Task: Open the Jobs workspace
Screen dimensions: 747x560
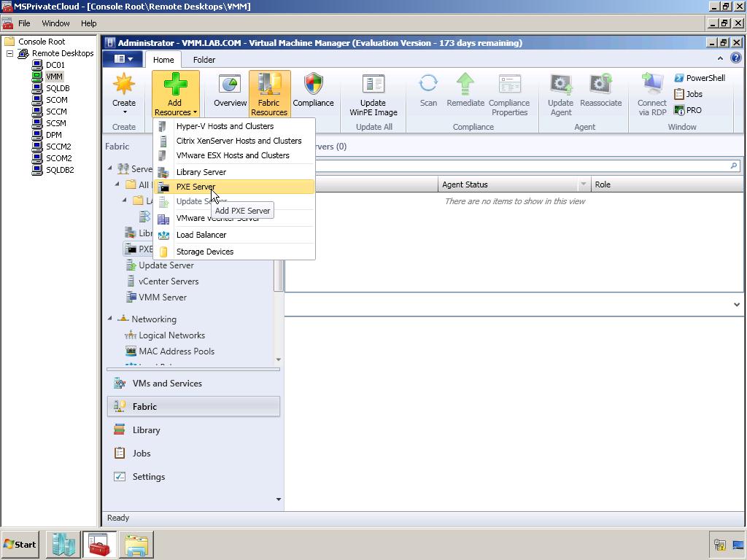Action: [x=193, y=454]
